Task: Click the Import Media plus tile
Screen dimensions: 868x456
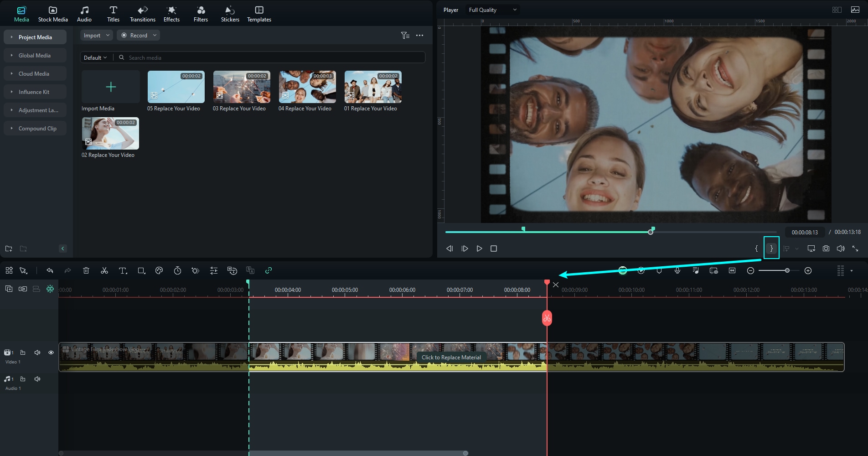Action: click(x=111, y=87)
